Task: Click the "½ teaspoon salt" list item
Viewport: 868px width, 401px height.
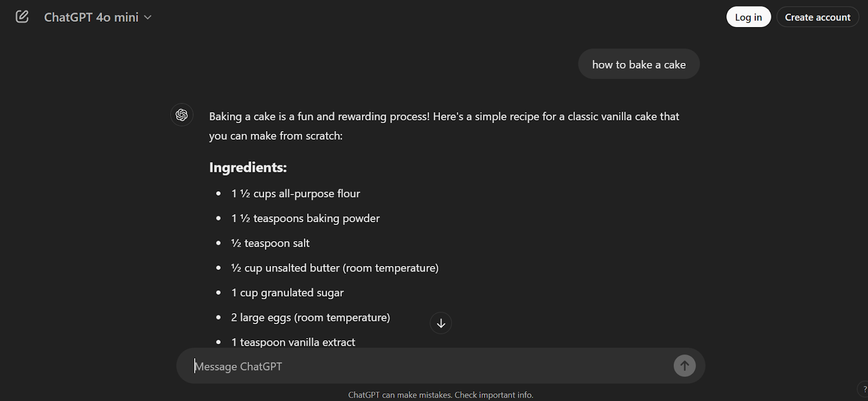Action: (270, 243)
